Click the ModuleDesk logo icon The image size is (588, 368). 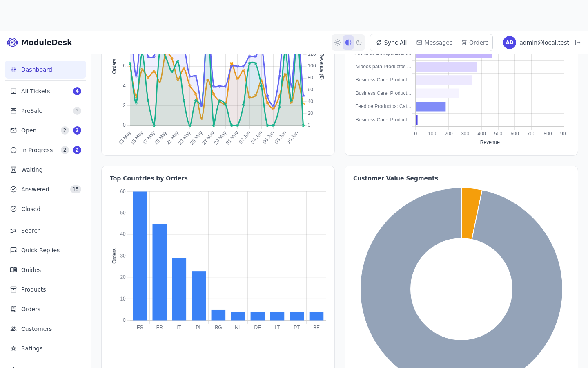click(x=12, y=43)
